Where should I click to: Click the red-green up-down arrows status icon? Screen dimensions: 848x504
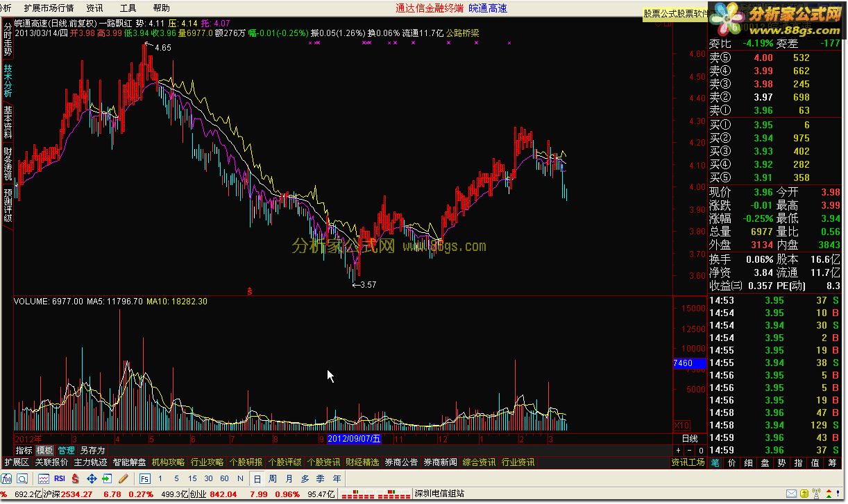pyautogui.click(x=829, y=494)
